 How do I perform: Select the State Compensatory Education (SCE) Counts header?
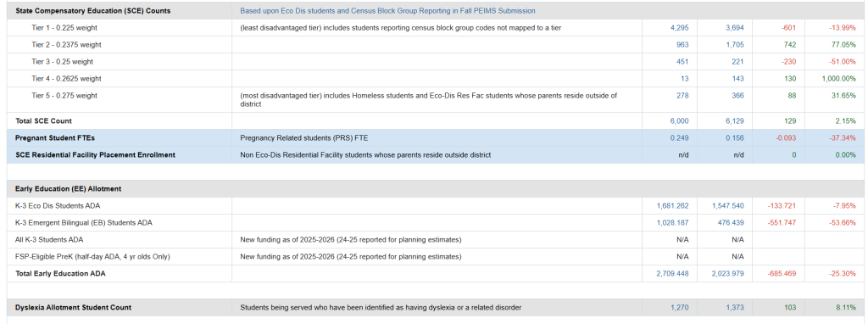[93, 10]
